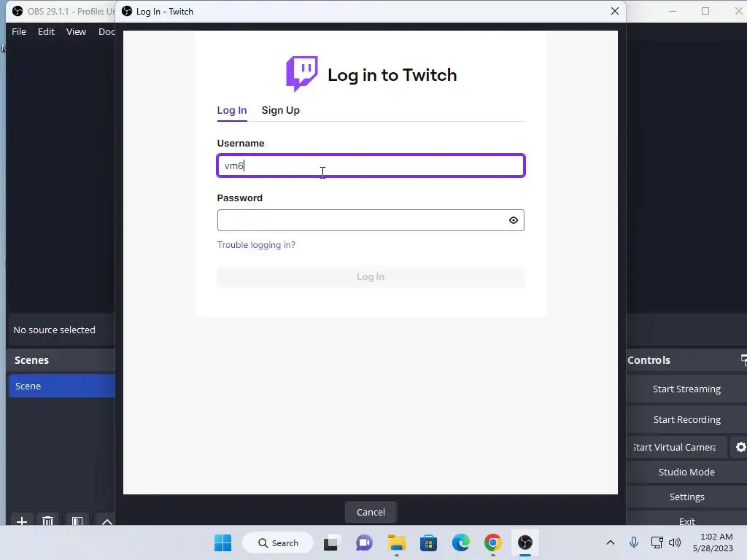Switch to the Sign Up tab
The height and width of the screenshot is (560, 747).
click(280, 110)
